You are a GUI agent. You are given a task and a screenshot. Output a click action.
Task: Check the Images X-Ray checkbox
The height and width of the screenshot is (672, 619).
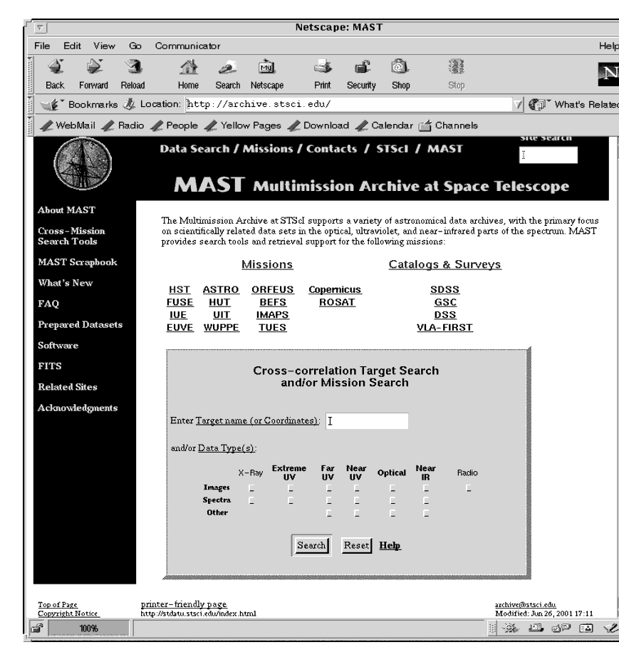pos(249,488)
